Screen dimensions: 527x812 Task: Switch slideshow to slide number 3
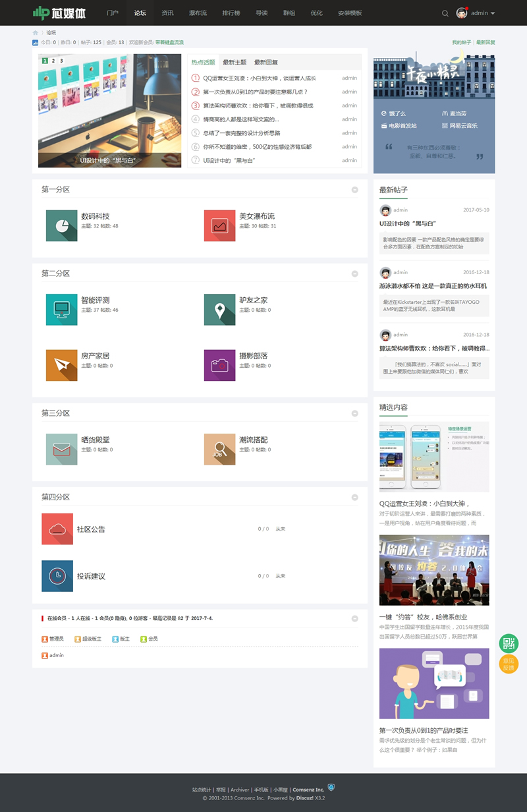61,61
